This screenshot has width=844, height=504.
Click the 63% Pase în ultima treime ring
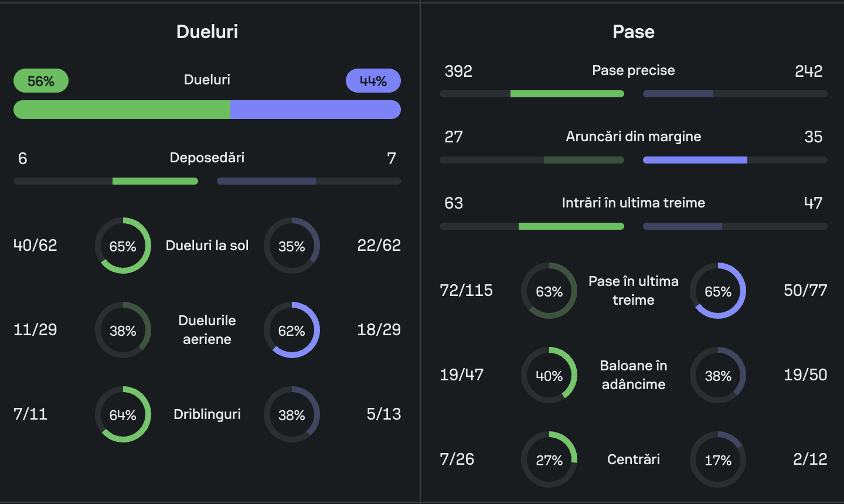click(549, 291)
